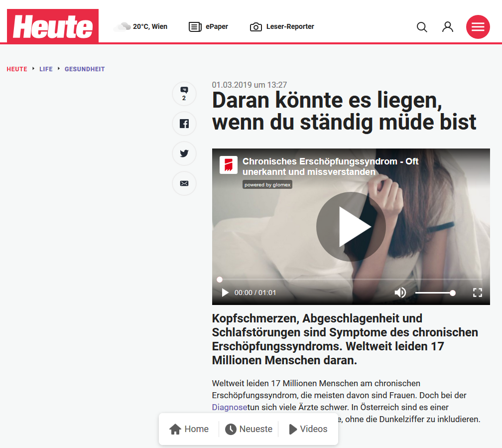502x448 pixels.
Task: Share article on Twitter
Action: pos(184,153)
